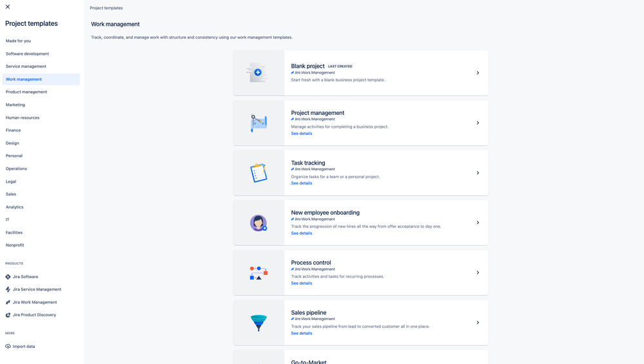Click the LAST CREATED badge
The height and width of the screenshot is (364, 644).
point(340,66)
